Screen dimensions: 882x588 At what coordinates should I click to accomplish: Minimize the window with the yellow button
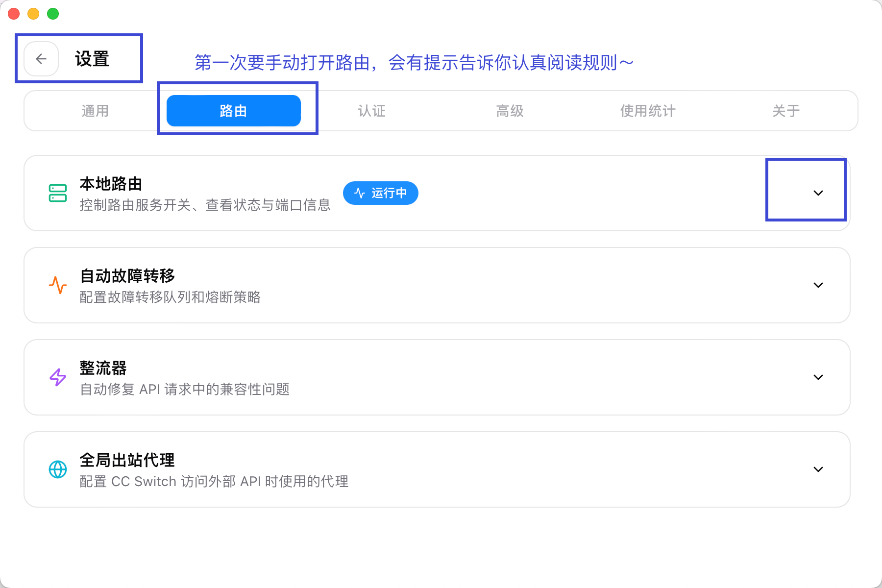click(33, 14)
